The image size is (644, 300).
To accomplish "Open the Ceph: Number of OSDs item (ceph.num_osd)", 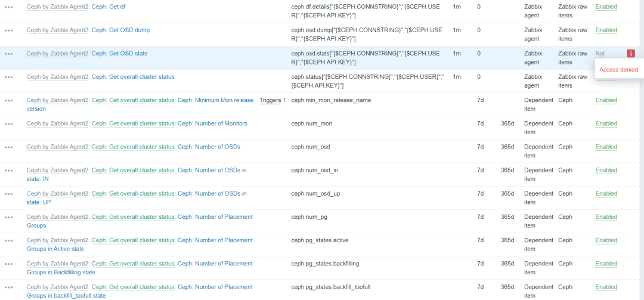I will 209,147.
